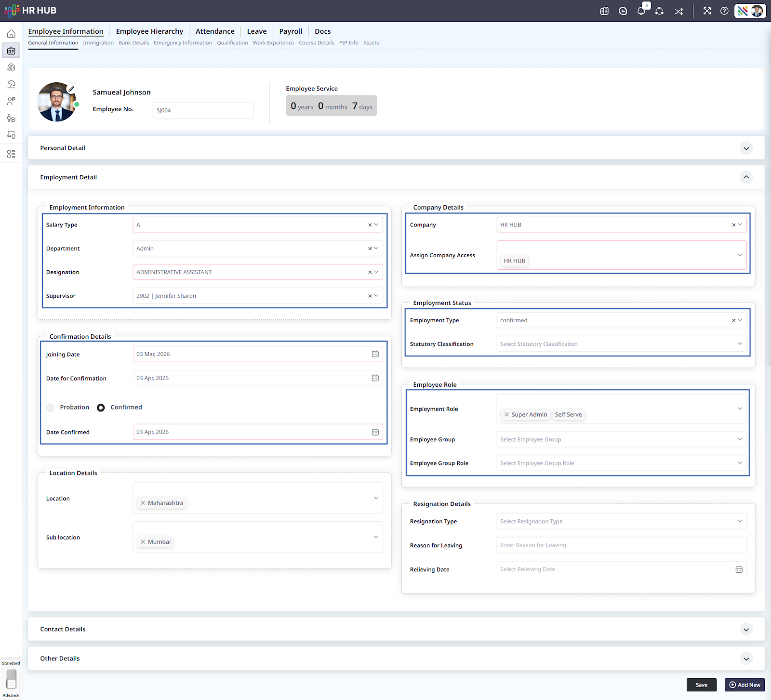Viewport: 771px width, 700px height.
Task: Click the help question mark icon
Action: pyautogui.click(x=724, y=11)
